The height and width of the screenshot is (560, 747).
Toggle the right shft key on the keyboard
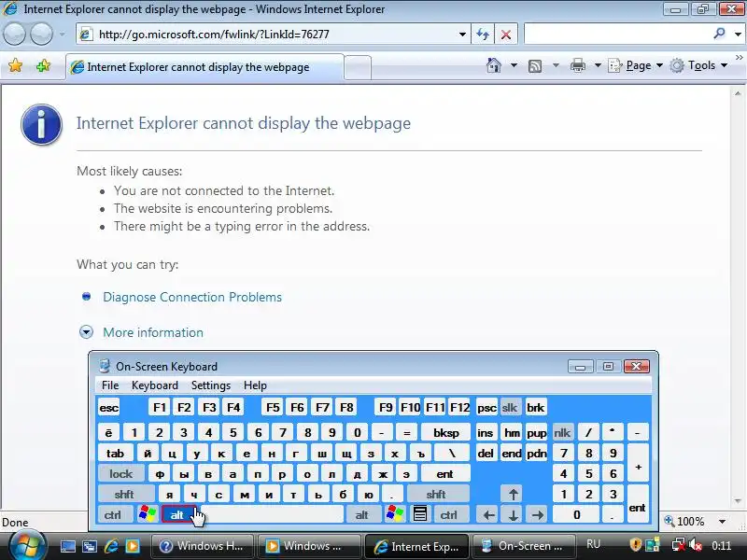[x=436, y=495]
